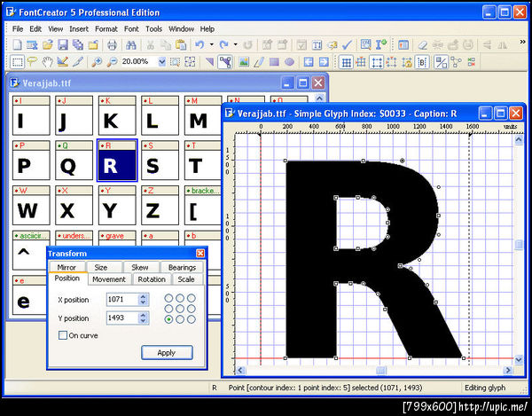Click the Save All stacked disks icon
The width and height of the screenshot is (532, 416).
pyautogui.click(x=78, y=44)
